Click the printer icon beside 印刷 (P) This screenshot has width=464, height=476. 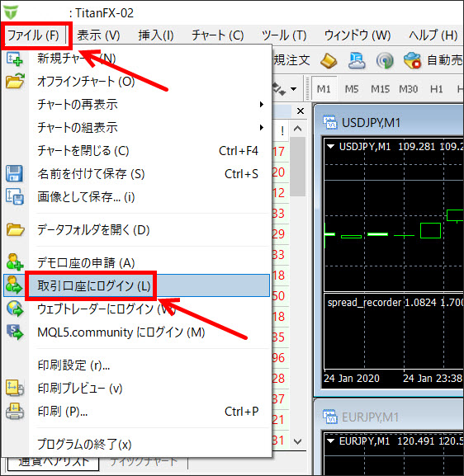(x=15, y=411)
